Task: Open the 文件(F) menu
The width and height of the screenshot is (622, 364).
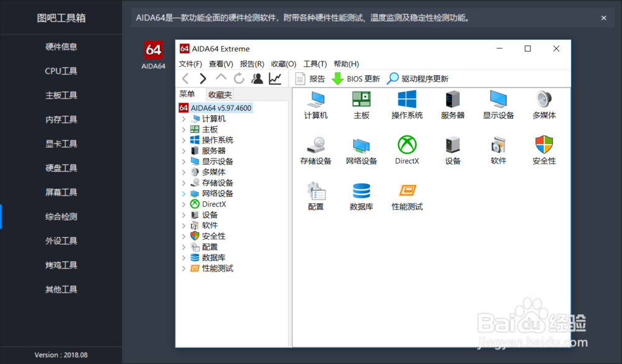Action: click(x=190, y=64)
